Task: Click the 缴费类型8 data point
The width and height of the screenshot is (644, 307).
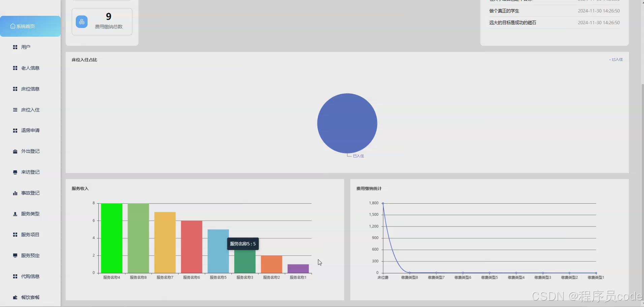Action: click(410, 273)
